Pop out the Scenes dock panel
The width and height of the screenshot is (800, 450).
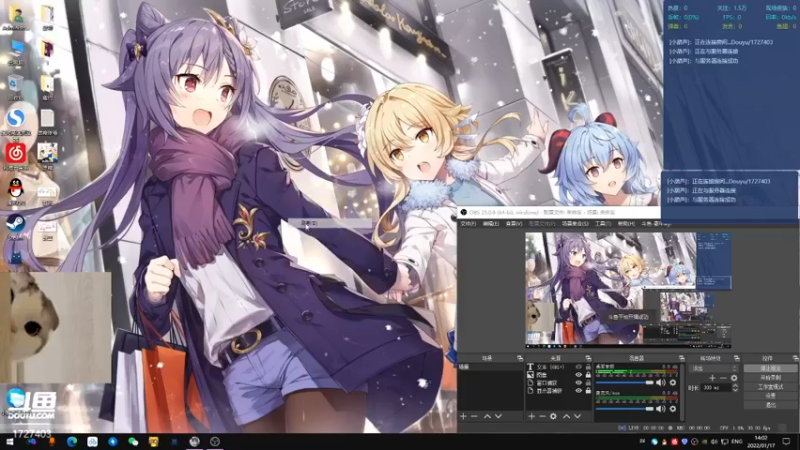pos(520,358)
